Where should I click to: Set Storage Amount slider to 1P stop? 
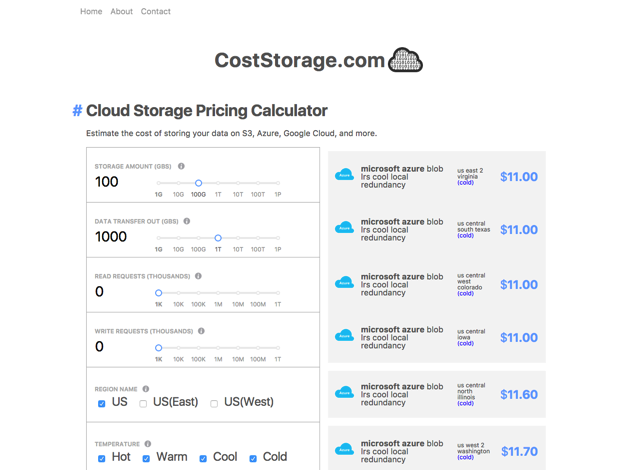coord(278,183)
